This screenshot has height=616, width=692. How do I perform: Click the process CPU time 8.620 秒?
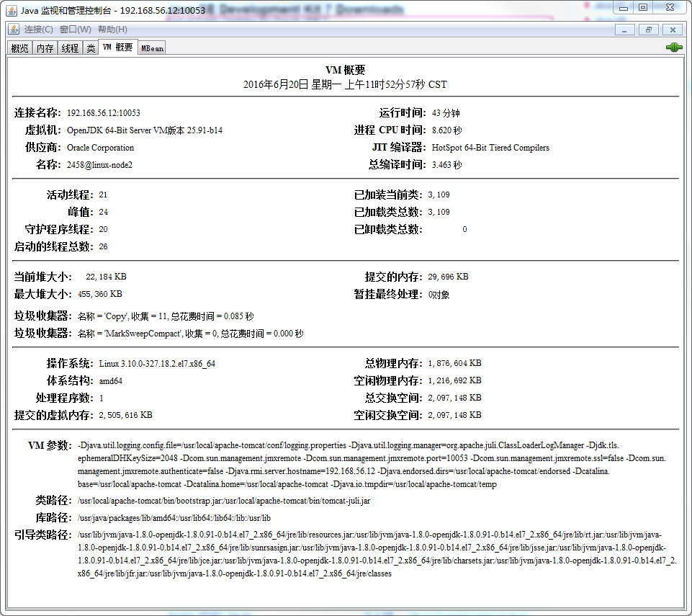click(x=446, y=130)
